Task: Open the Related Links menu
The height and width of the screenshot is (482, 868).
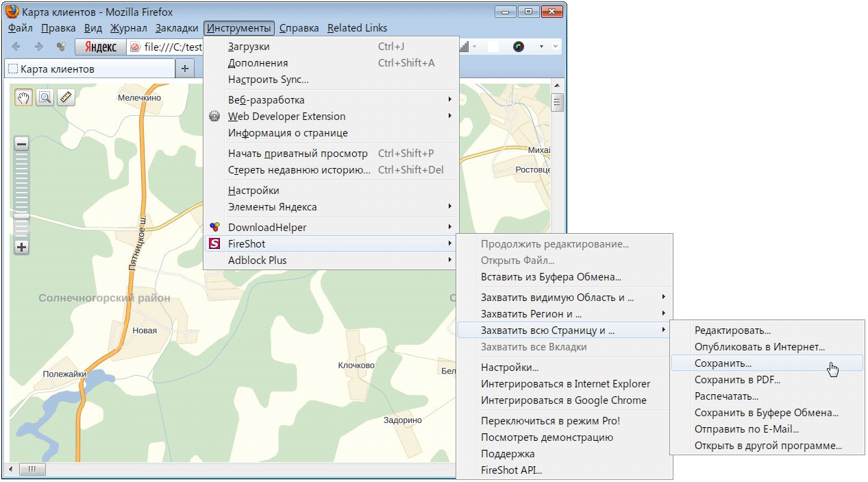Action: coord(358,28)
